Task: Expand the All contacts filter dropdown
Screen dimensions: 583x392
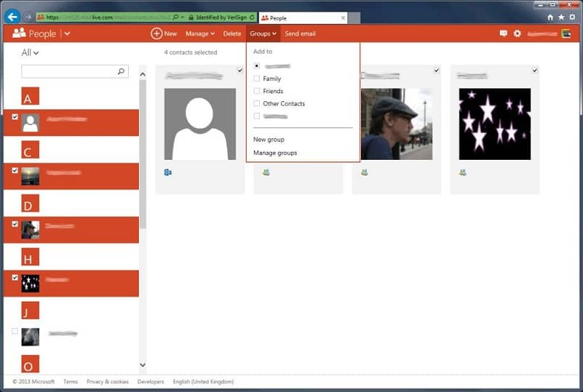Action: coord(30,53)
